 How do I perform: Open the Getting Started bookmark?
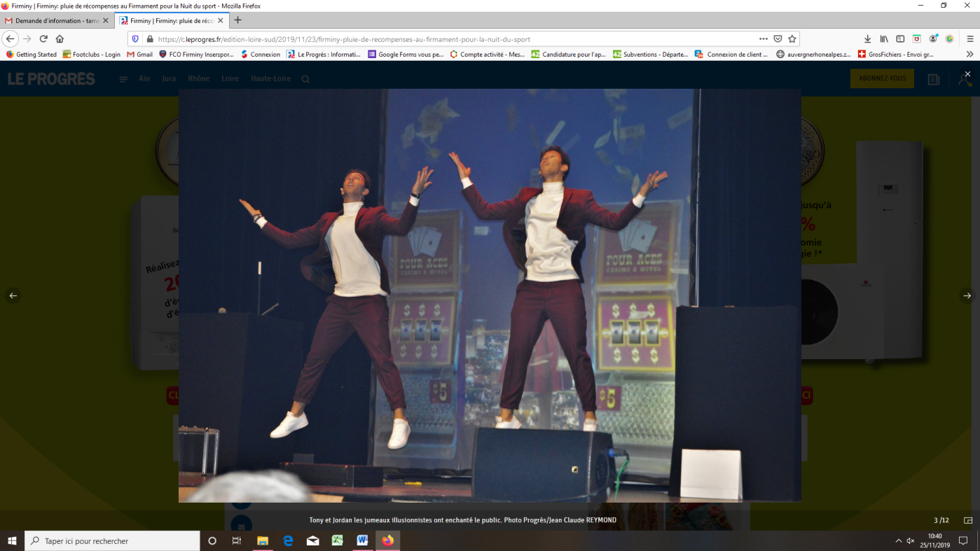[32, 54]
